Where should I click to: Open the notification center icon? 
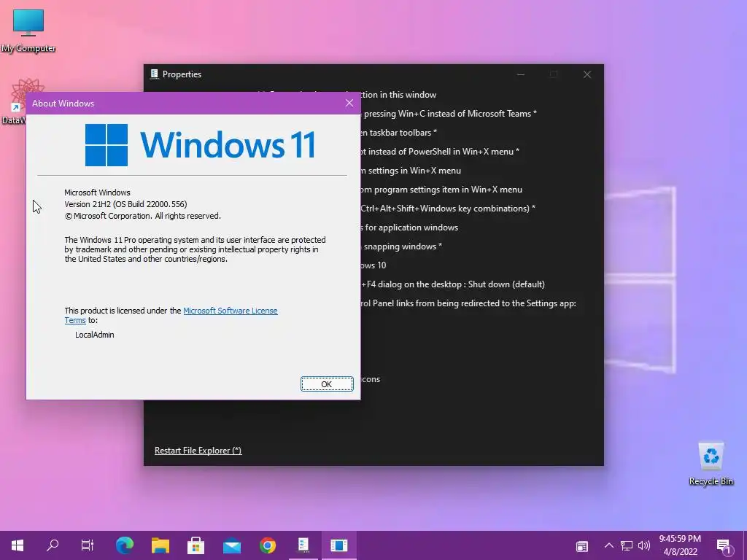coord(724,546)
